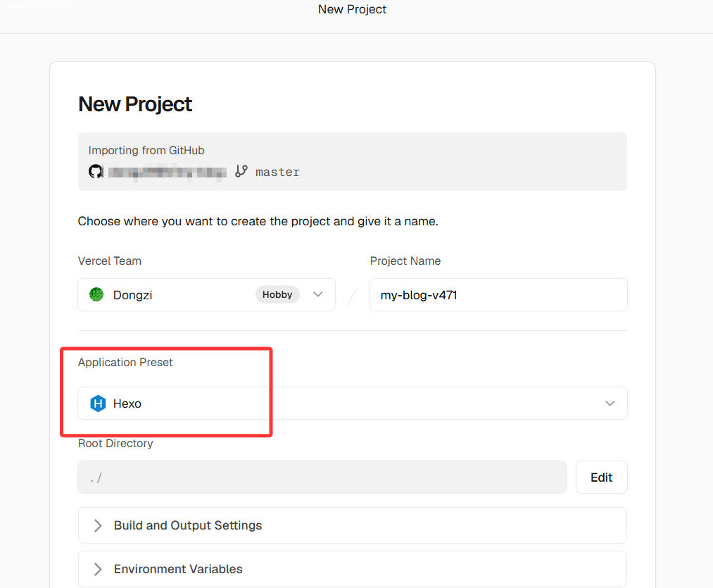Click the Vercel Team dropdown chevron
Image resolution: width=713 pixels, height=588 pixels.
point(318,294)
